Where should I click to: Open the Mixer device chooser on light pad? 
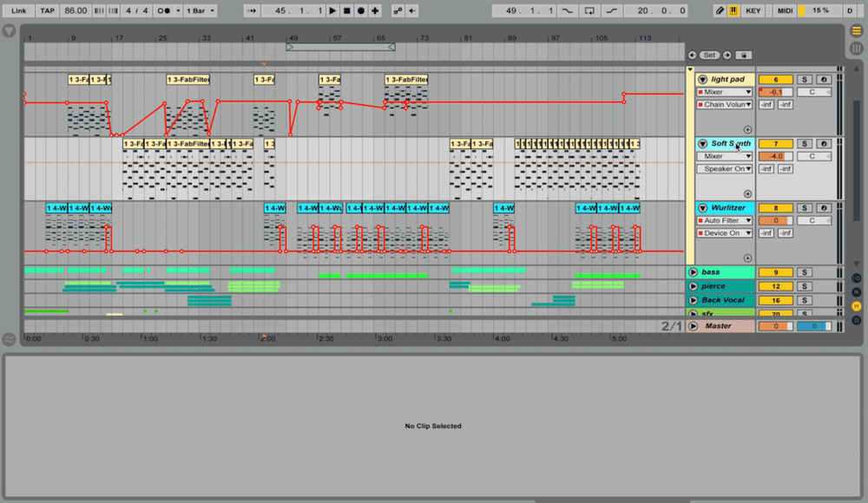pyautogui.click(x=724, y=91)
